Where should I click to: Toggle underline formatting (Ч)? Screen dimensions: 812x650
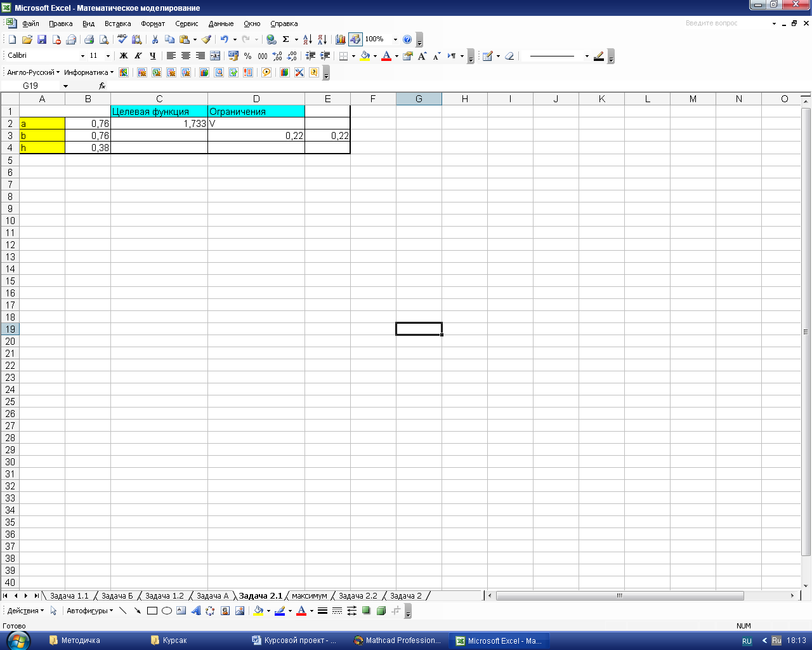(x=153, y=56)
